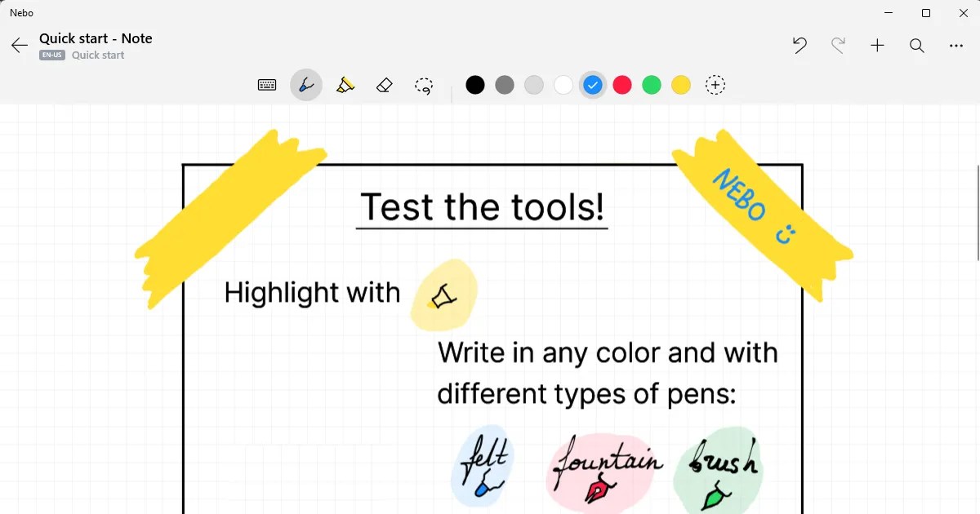Add new content with the plus button
The height and width of the screenshot is (514, 980).
[x=878, y=46]
